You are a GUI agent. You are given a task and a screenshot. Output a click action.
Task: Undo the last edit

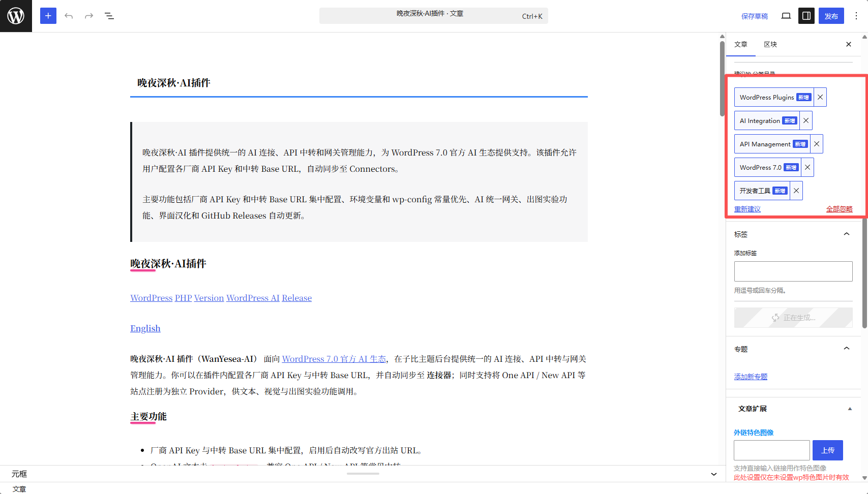[69, 16]
